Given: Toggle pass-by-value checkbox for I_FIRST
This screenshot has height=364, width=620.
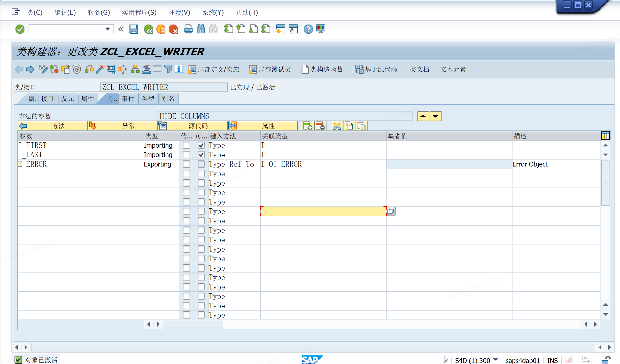Looking at the screenshot, I should point(186,145).
